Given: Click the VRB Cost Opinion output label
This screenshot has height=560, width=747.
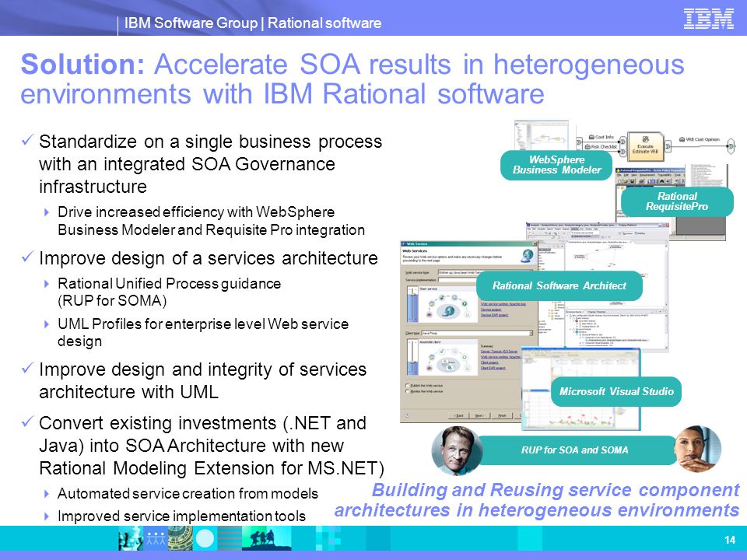Looking at the screenshot, I should (x=700, y=139).
